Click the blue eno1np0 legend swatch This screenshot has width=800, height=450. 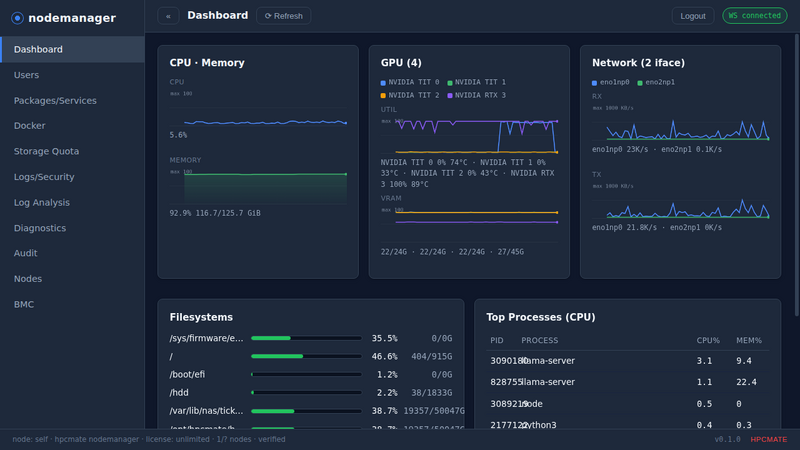(x=594, y=83)
